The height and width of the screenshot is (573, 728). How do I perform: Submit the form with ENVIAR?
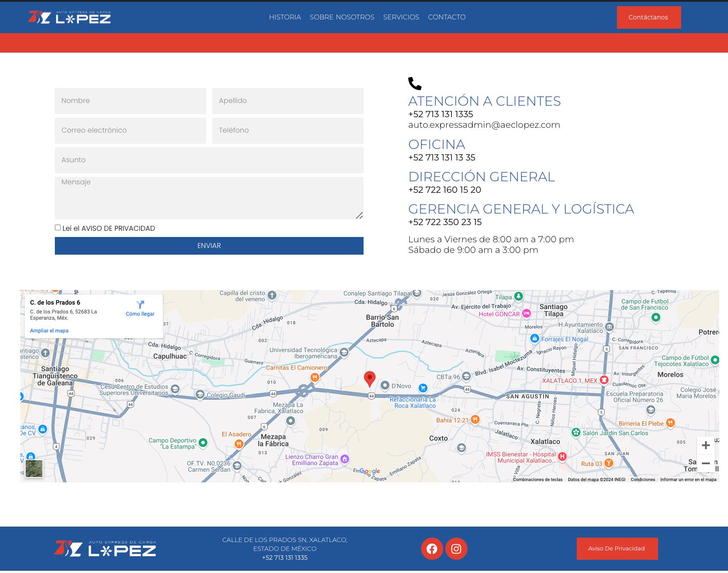pyautogui.click(x=209, y=246)
